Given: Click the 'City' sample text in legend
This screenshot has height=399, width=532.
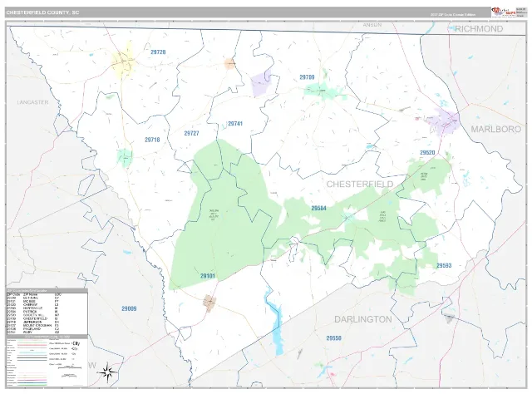Looking at the screenshot, I should click(76, 343).
